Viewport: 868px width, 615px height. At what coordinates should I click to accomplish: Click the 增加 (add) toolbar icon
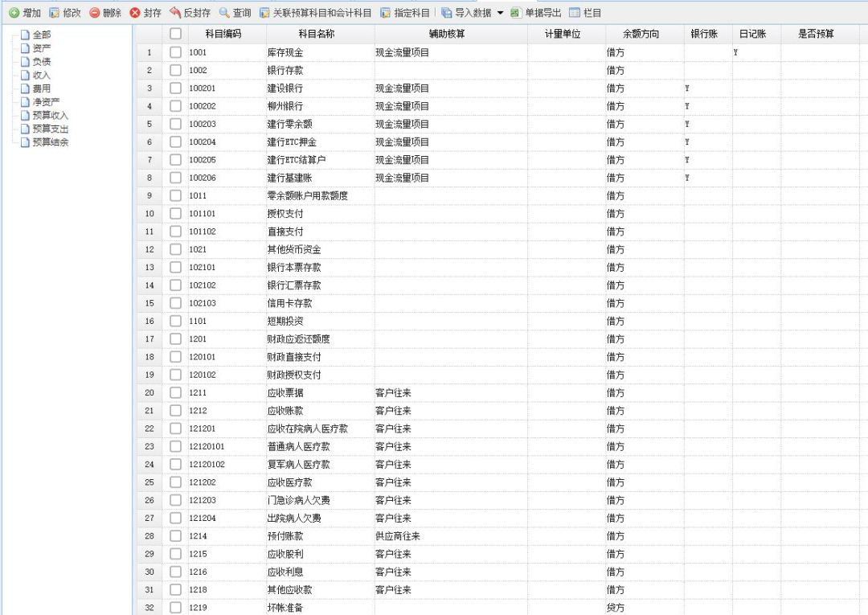(x=14, y=13)
